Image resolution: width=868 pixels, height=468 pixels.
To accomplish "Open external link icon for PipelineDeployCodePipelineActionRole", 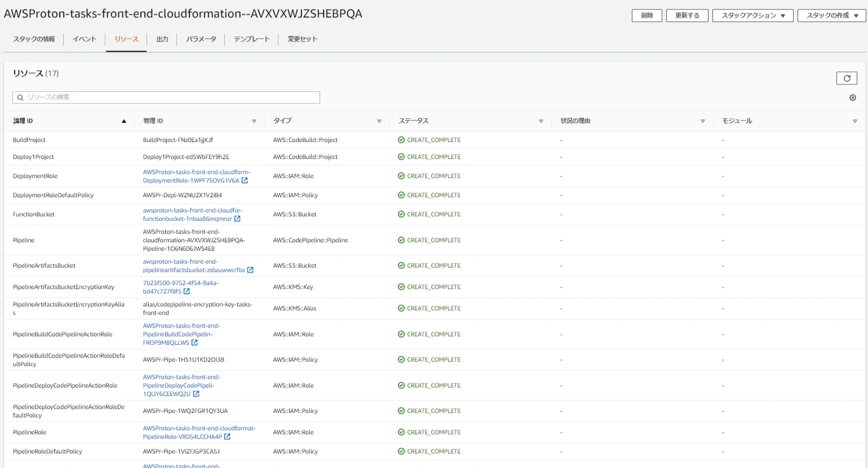I will point(196,394).
